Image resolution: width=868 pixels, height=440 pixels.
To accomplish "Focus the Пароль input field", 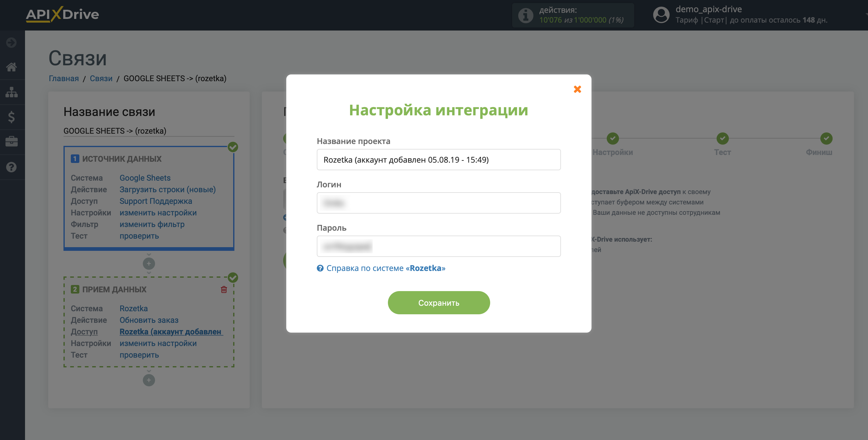I will (439, 246).
